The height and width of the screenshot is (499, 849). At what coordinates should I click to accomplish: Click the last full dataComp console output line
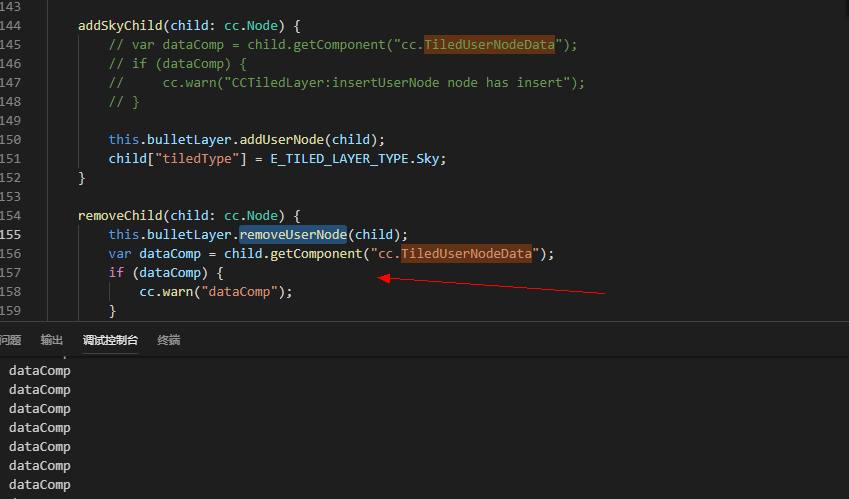click(x=40, y=484)
